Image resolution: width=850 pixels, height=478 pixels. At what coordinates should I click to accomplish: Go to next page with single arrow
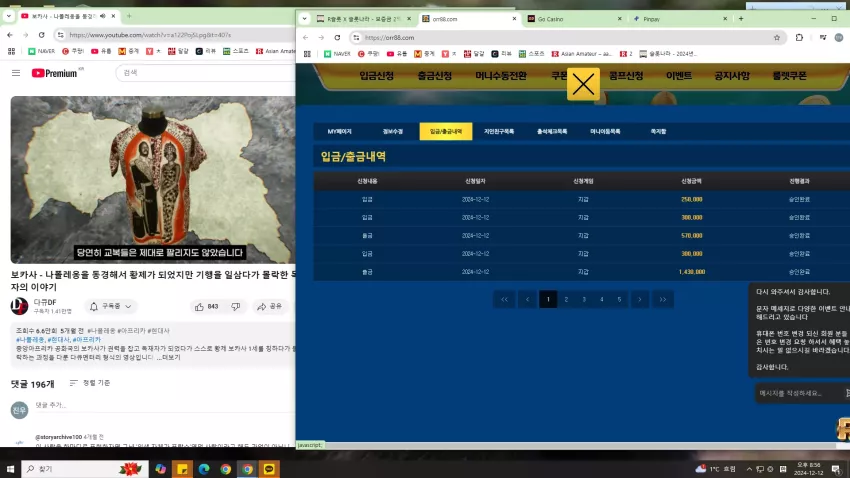pos(640,299)
